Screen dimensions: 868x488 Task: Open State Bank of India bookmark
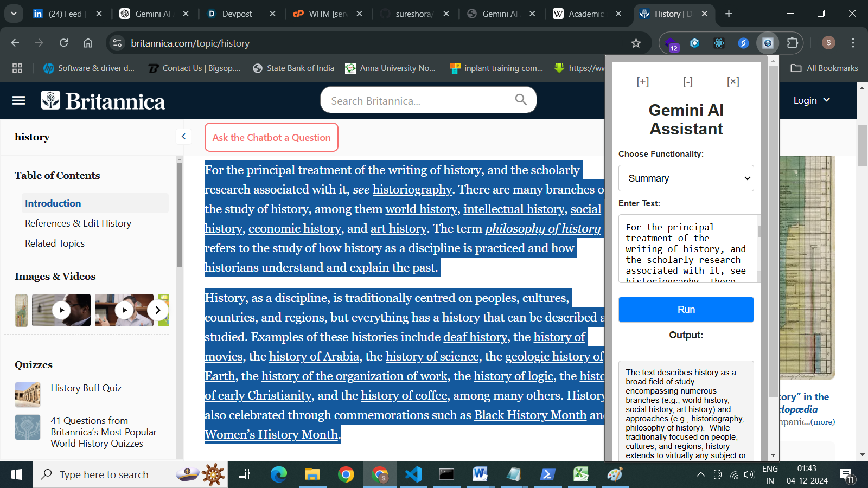pyautogui.click(x=293, y=68)
